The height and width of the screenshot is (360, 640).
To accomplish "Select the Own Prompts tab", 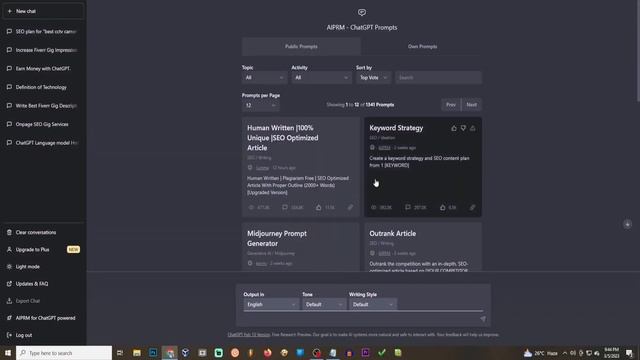I will click(422, 47).
